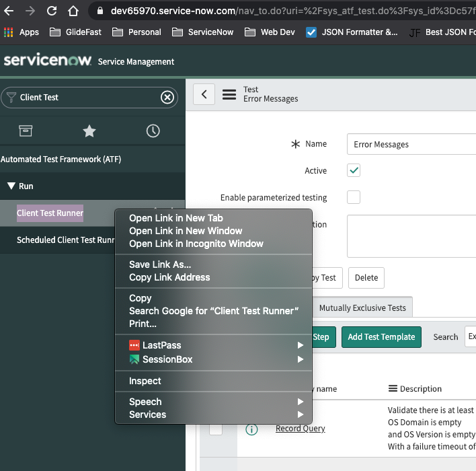Open Description column menu icon
The height and width of the screenshot is (471, 476).
pos(393,388)
